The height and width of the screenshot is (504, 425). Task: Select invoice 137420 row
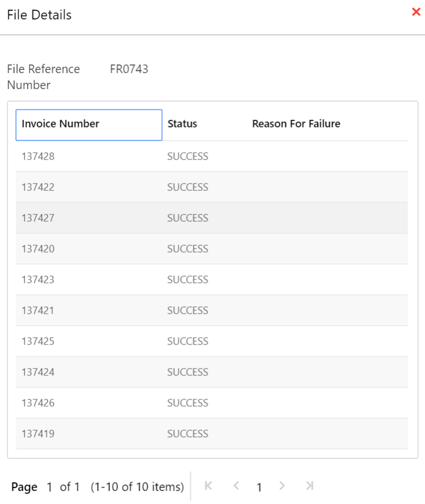38,249
